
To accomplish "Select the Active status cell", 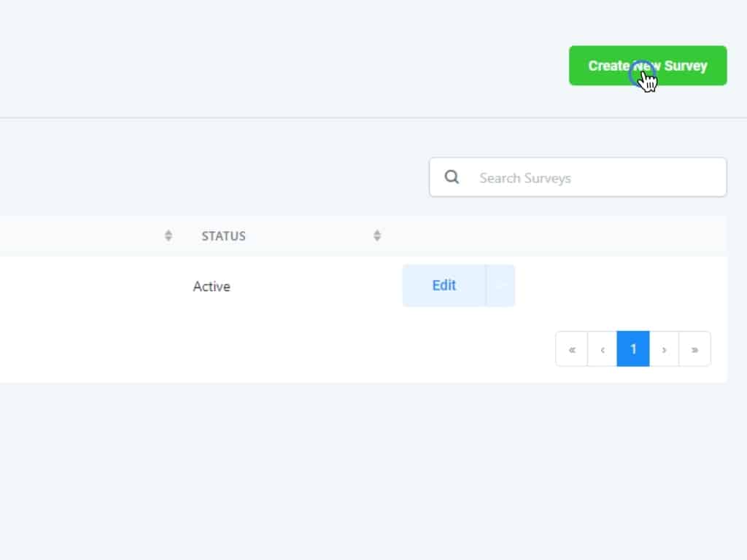I will tap(212, 287).
